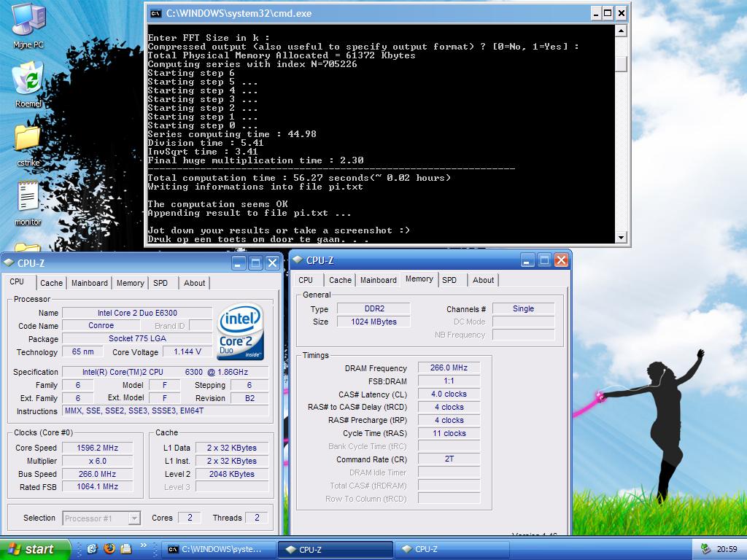Click the cmd.exe scrollbar thumb
This screenshot has width=747, height=560.
point(621,64)
